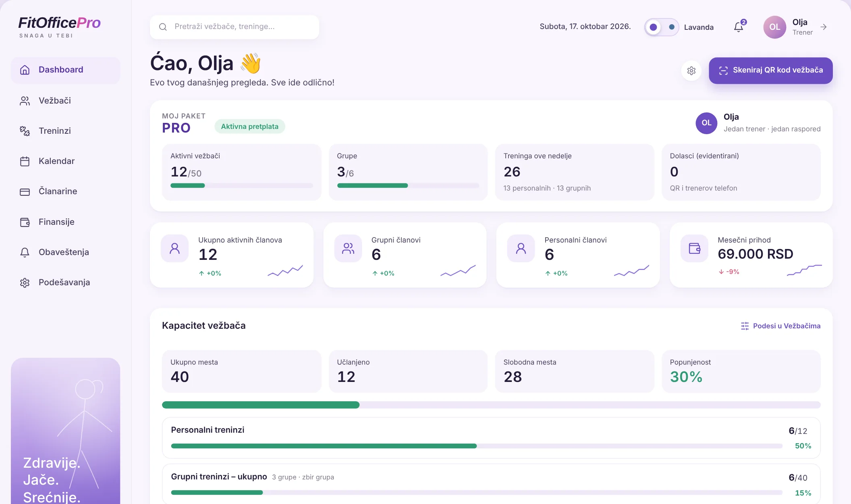This screenshot has width=851, height=504.
Task: Click the arrow next to Olja Trener
Action: point(824,27)
